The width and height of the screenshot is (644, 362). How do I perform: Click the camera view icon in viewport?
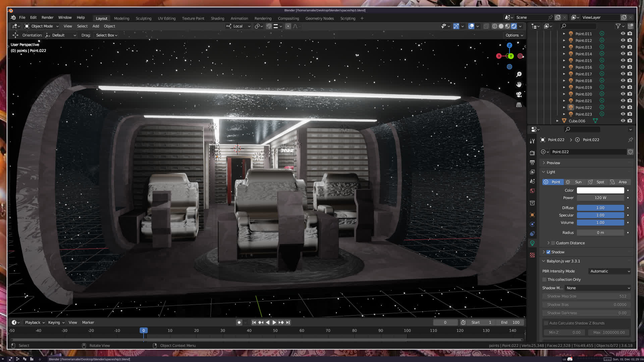click(519, 95)
